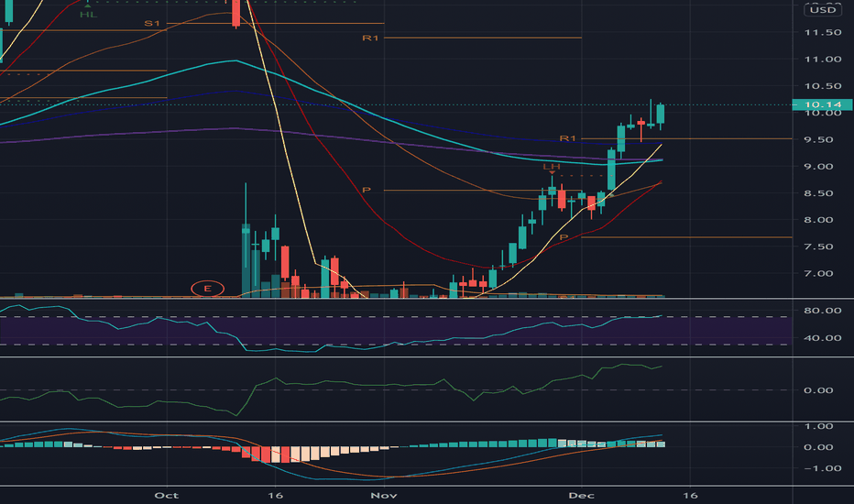
Task: Click the 16 date label after Dec
Action: coord(690,495)
